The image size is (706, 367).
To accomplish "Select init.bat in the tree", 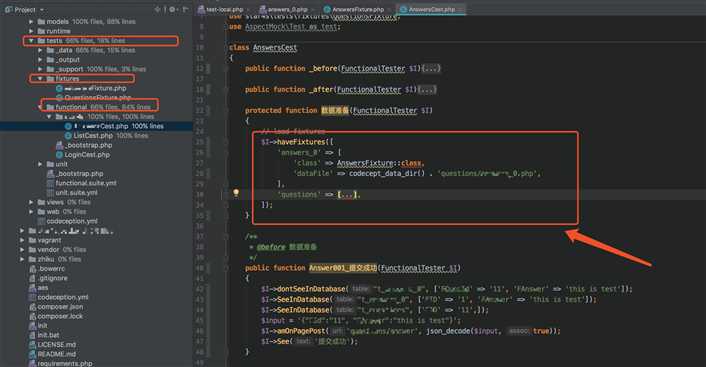I will [48, 335].
